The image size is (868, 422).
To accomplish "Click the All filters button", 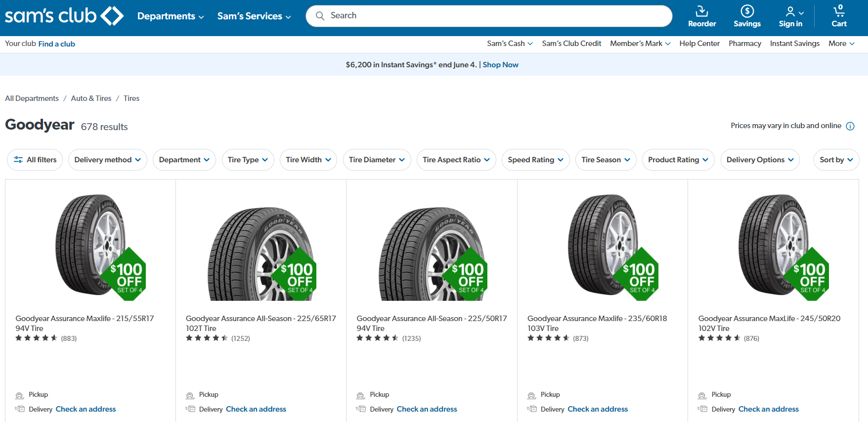I will click(x=35, y=160).
